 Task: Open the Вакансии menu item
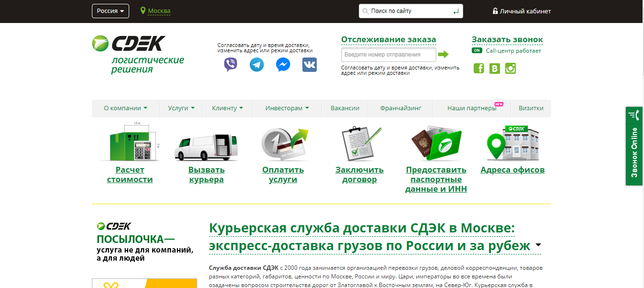tap(345, 108)
